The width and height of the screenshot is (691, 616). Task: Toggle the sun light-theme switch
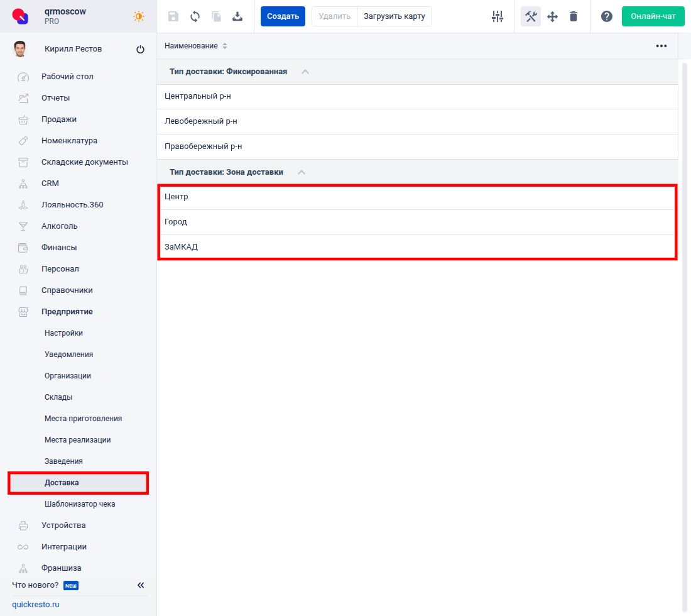(139, 16)
